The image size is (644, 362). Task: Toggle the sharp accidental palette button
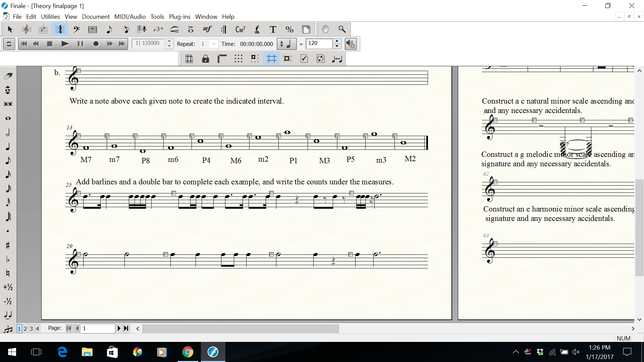pyautogui.click(x=8, y=245)
